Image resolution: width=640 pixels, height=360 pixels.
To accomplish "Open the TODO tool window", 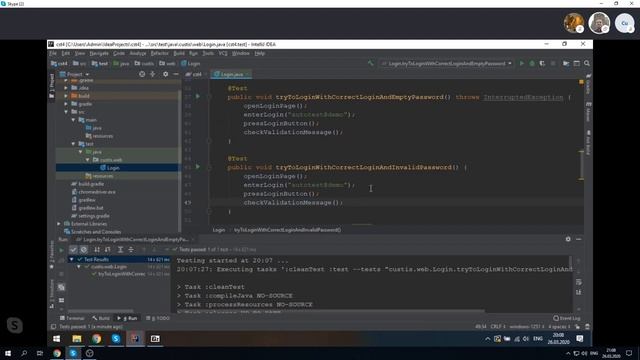I will pos(158,318).
